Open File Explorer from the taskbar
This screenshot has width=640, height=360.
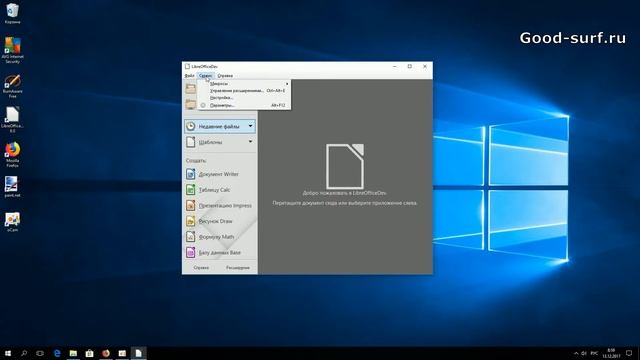(x=73, y=353)
